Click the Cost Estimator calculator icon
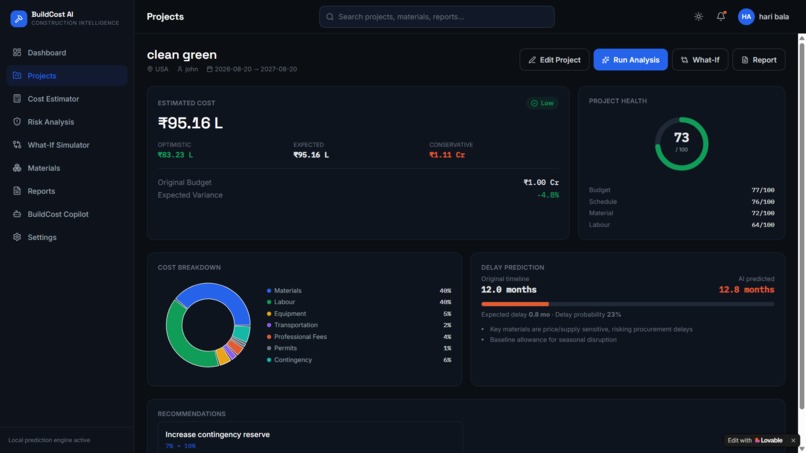 click(x=17, y=98)
